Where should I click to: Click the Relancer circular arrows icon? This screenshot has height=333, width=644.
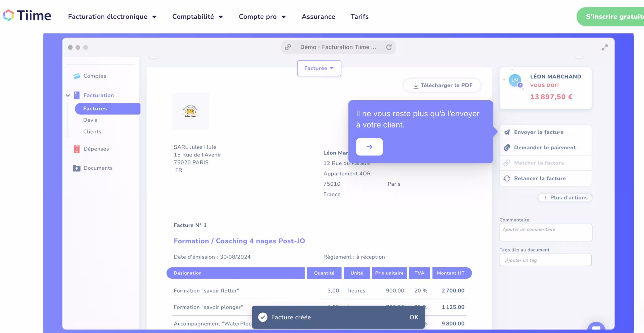click(x=507, y=178)
